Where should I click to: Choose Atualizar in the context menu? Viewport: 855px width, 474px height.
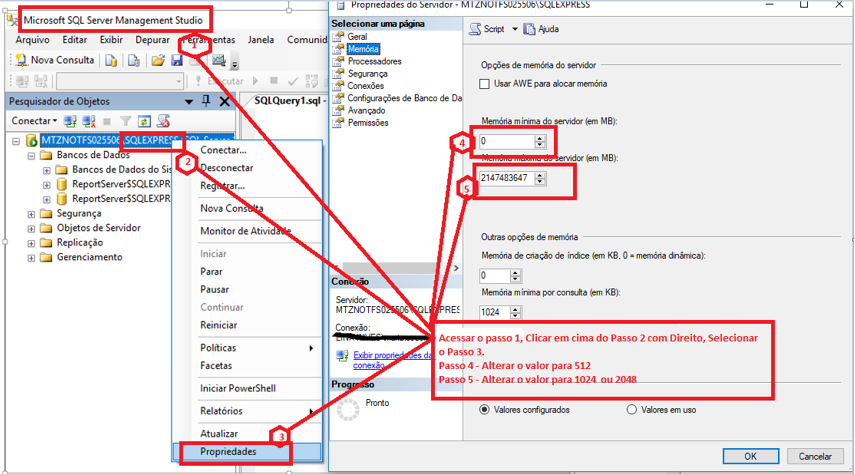pos(247,434)
